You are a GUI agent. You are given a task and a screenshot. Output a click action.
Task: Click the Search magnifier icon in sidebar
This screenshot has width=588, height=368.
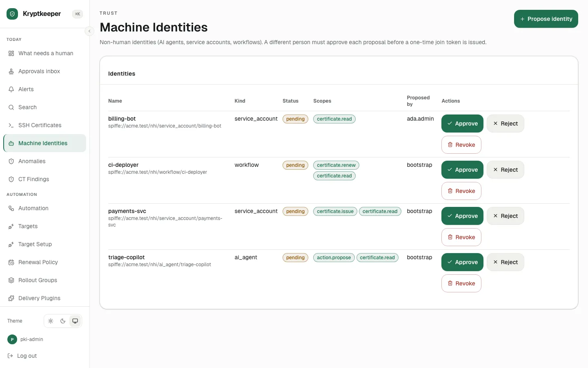[11, 107]
